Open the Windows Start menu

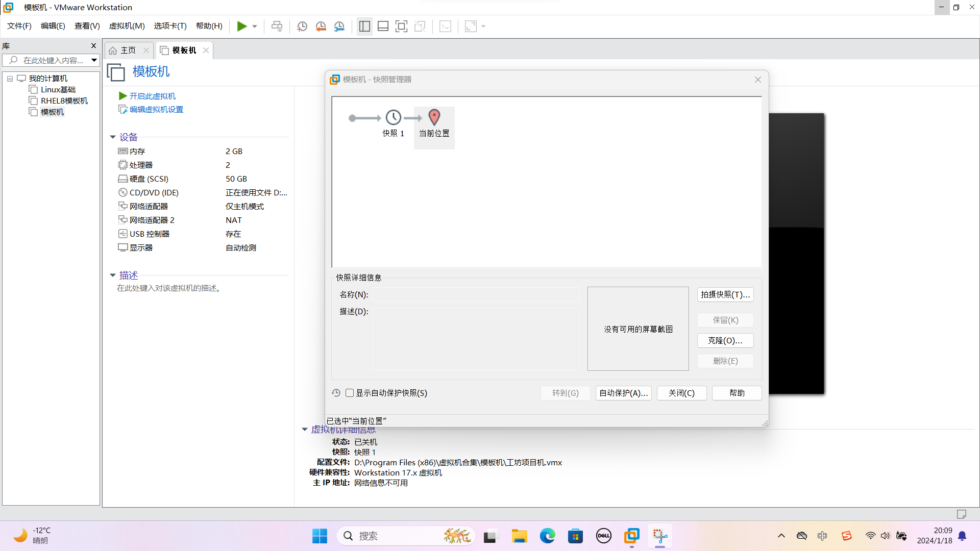320,536
